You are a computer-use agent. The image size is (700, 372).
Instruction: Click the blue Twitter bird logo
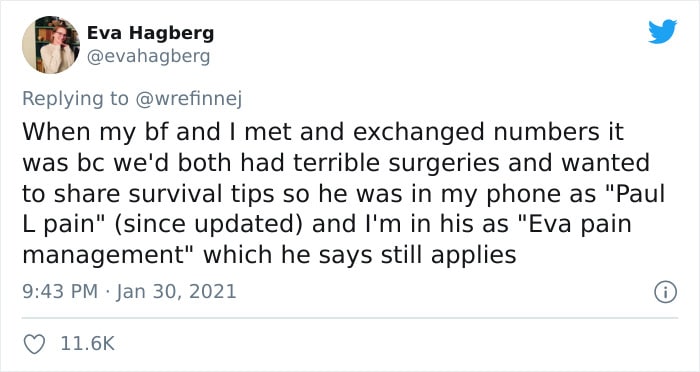662,32
